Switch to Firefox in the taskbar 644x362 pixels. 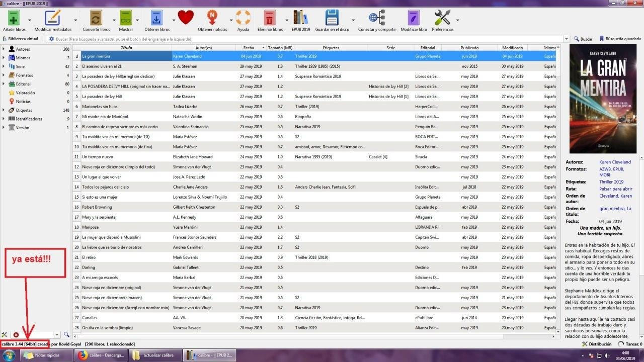(100, 355)
